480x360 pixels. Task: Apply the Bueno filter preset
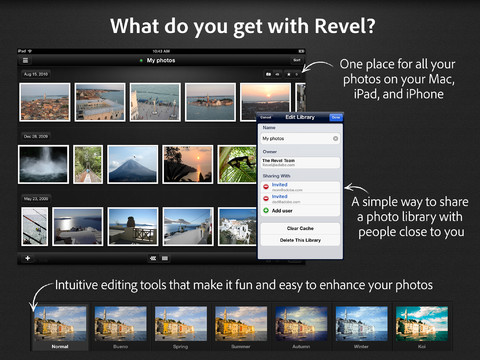[x=120, y=327]
